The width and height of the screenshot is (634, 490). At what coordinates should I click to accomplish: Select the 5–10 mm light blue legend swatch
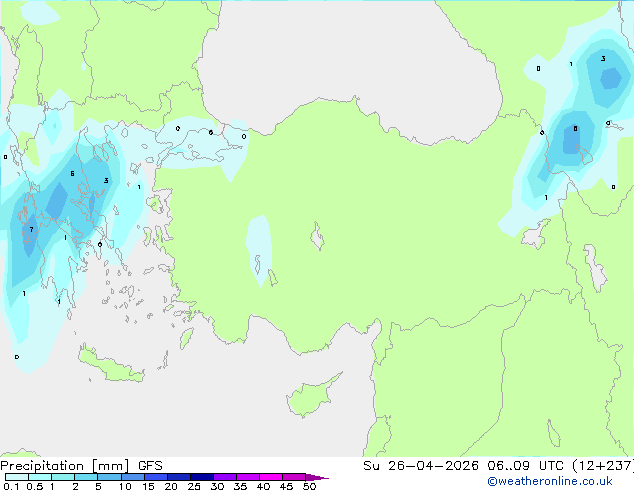[x=109, y=477]
